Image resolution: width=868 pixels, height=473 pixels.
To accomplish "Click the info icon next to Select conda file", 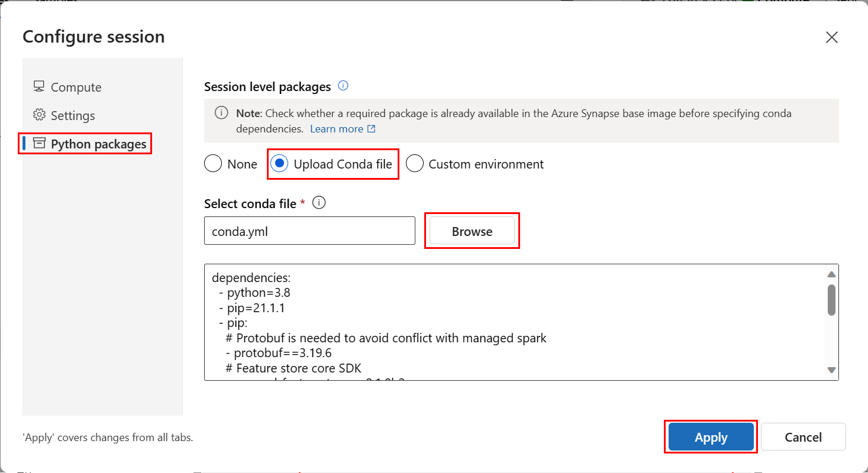I will point(319,202).
